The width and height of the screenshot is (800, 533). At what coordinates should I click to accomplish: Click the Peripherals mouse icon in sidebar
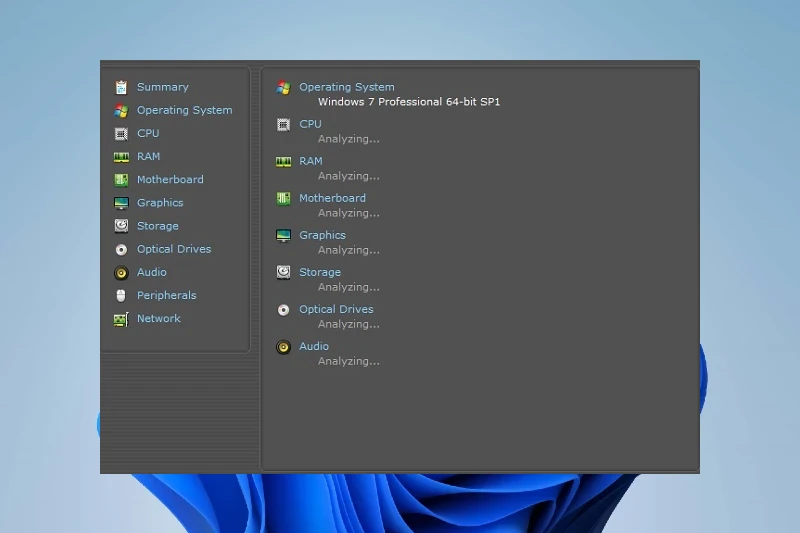click(121, 296)
